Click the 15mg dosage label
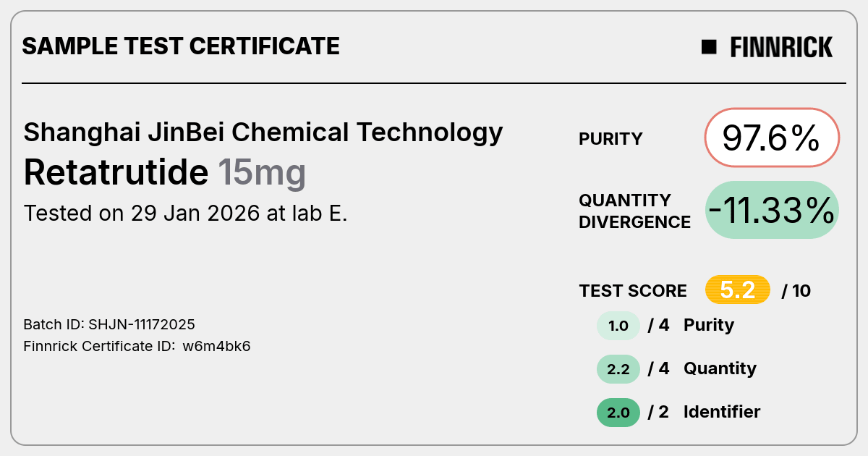 [262, 174]
